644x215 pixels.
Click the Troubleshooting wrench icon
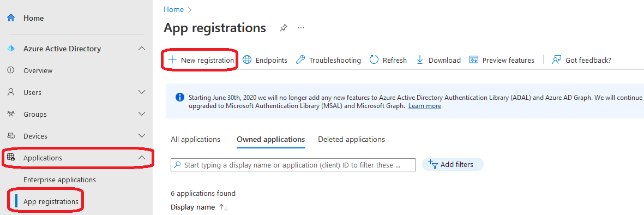click(x=300, y=60)
